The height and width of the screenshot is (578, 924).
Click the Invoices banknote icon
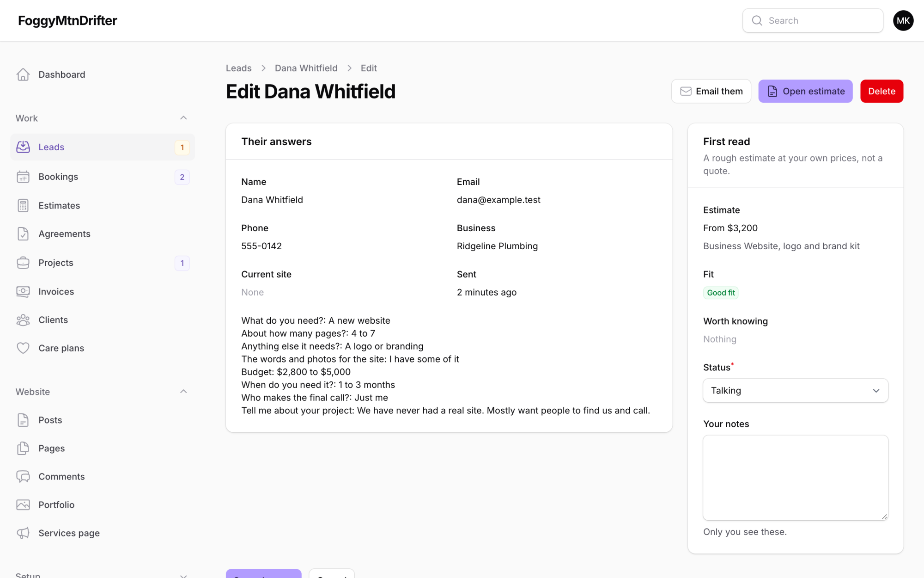click(23, 291)
